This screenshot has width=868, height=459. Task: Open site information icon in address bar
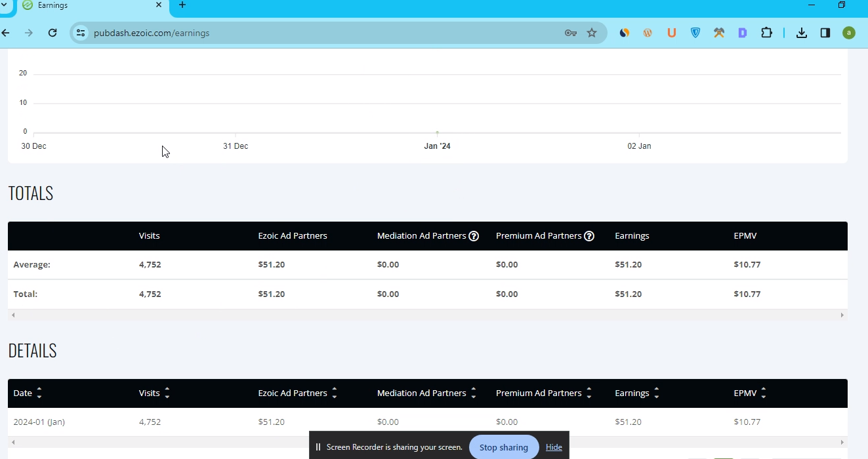[80, 33]
